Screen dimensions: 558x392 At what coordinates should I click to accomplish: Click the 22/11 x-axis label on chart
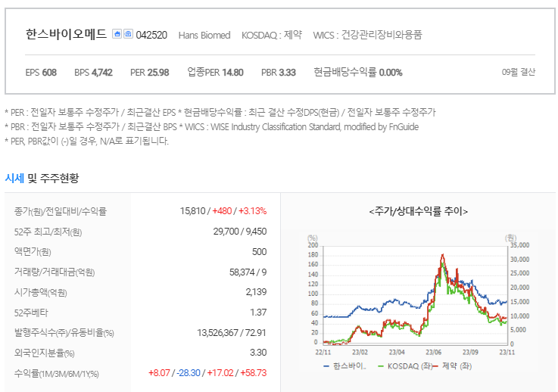point(323,352)
